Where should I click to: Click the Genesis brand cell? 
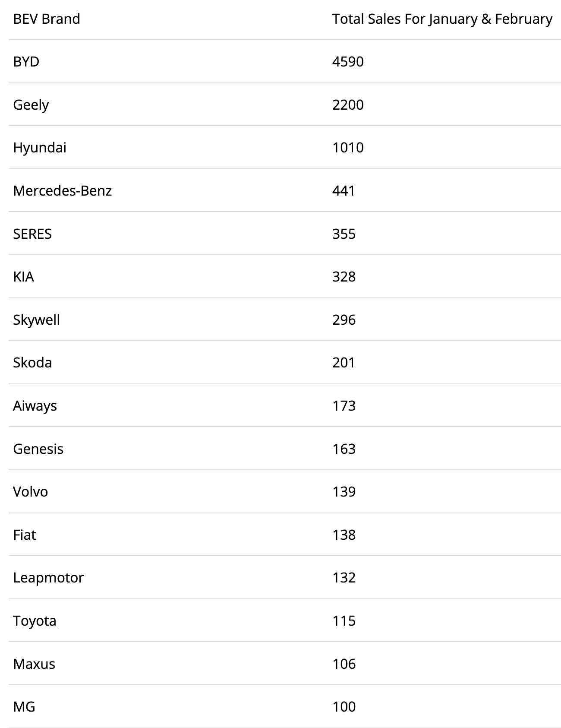click(38, 449)
